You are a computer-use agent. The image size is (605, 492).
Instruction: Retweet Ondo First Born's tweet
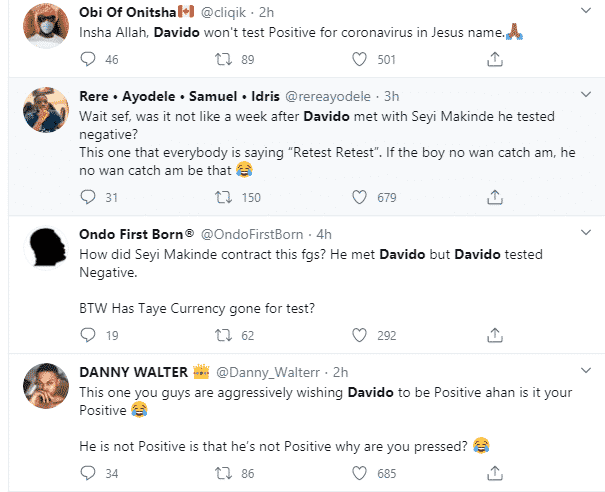click(223, 335)
